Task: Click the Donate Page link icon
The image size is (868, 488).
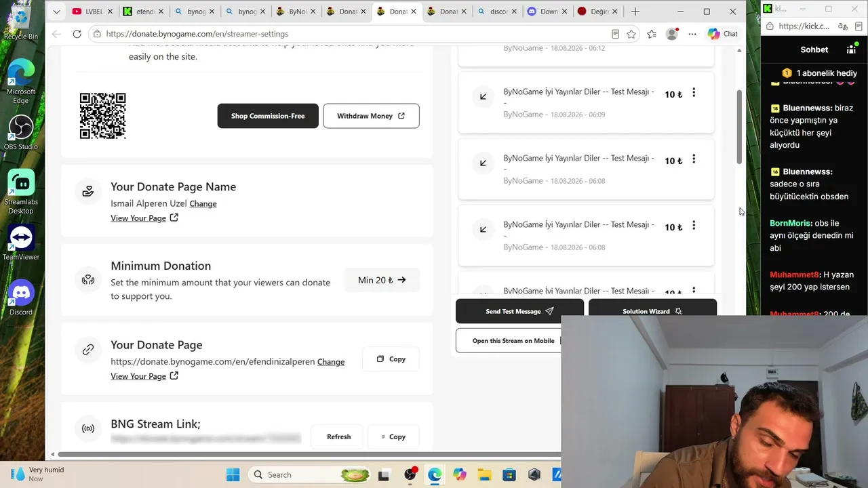Action: 88,350
